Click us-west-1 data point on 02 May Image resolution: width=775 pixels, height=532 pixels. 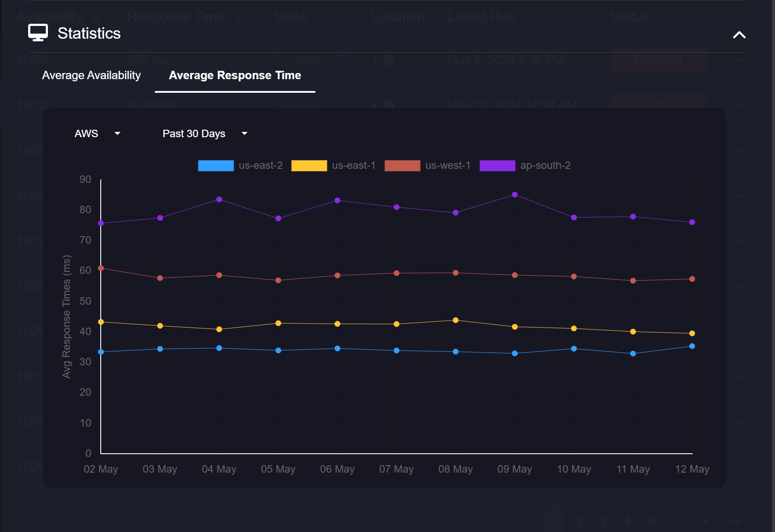101,268
